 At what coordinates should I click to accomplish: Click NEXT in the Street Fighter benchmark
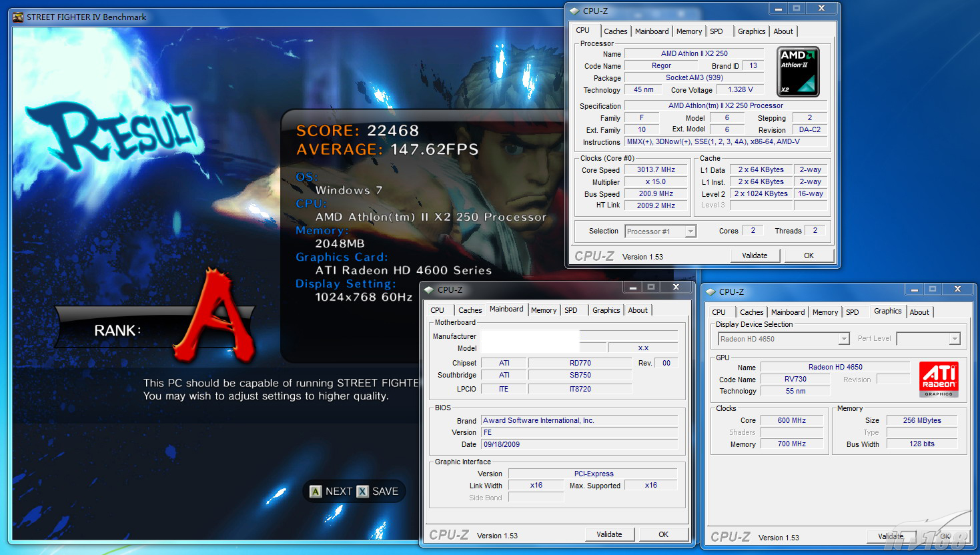tap(339, 492)
